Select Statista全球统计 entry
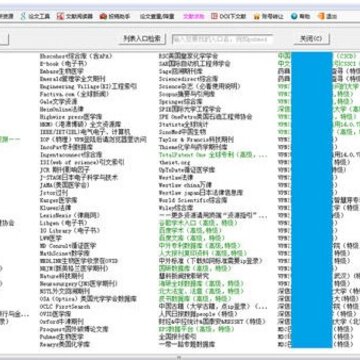Viewport: 360px width, 360px height. click(x=183, y=124)
